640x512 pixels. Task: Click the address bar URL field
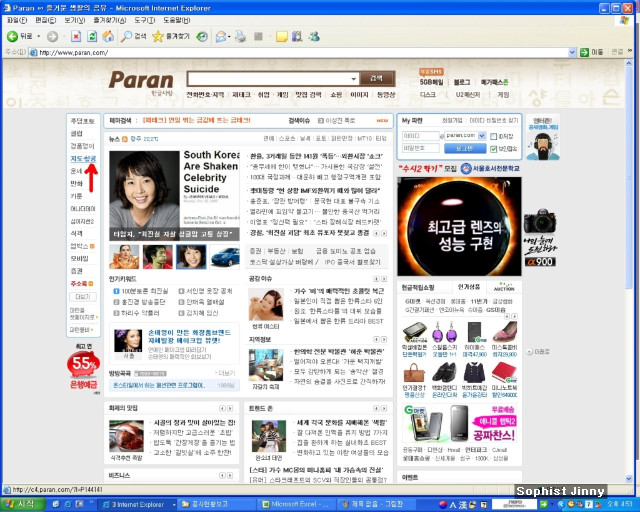tap(302, 52)
